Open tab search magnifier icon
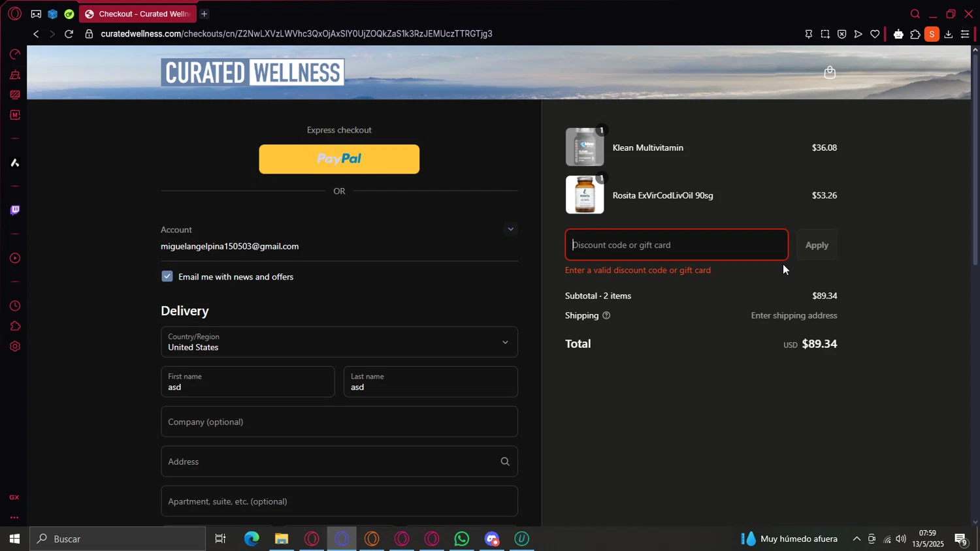This screenshot has width=980, height=551. (915, 14)
